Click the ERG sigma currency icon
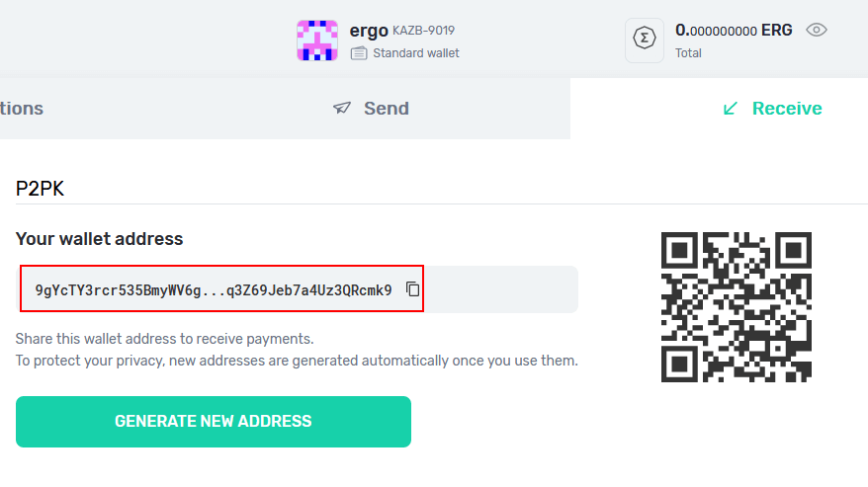The height and width of the screenshot is (487, 868). (x=645, y=41)
